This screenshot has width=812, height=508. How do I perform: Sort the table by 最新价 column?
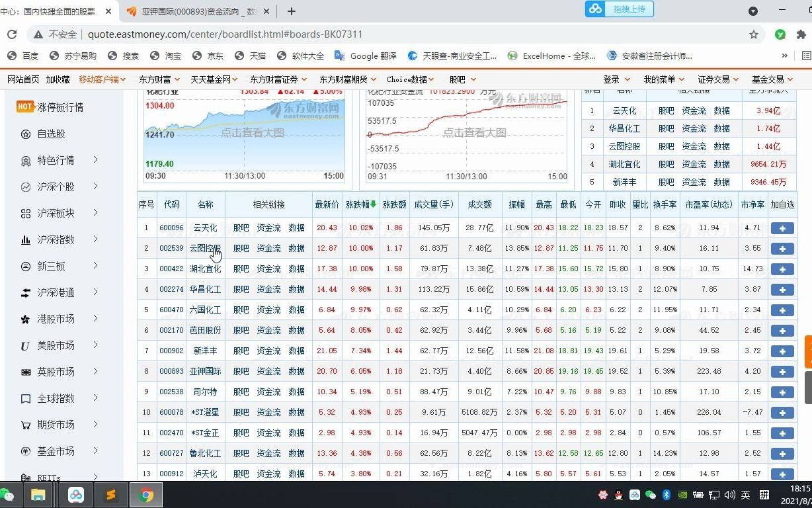pyautogui.click(x=327, y=204)
